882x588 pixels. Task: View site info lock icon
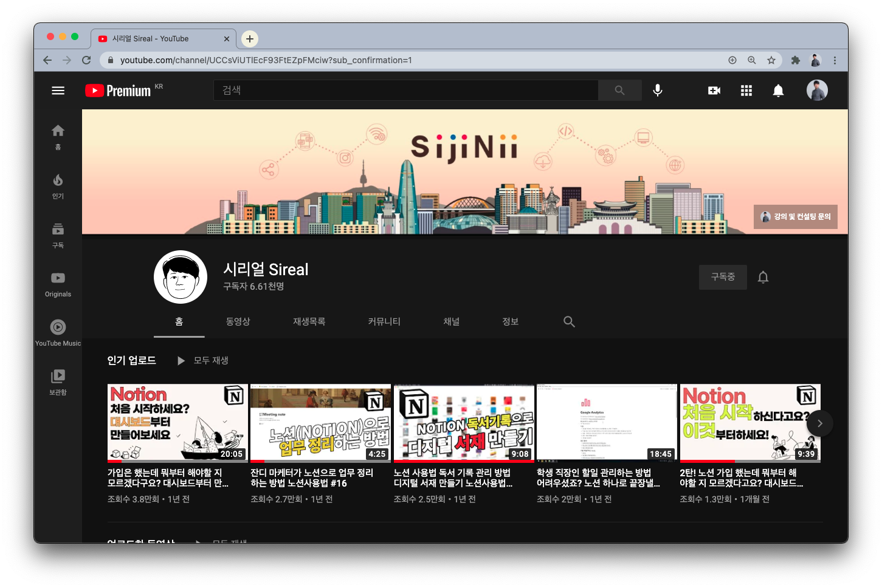pos(111,60)
